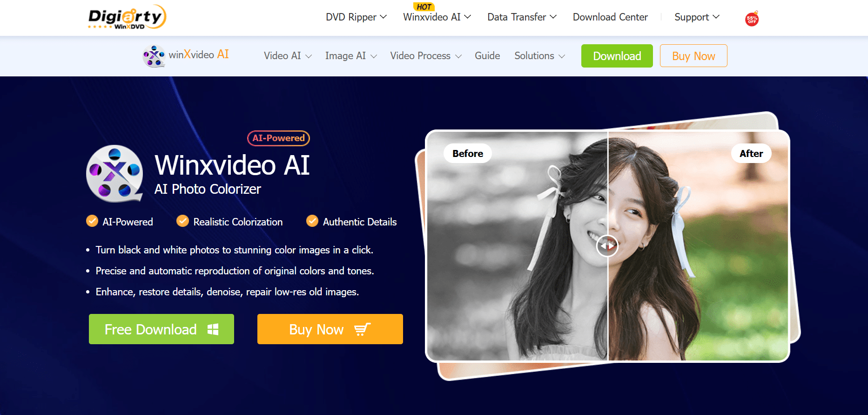Open the Guide menu item
Viewport: 868px width, 415px height.
click(x=487, y=56)
